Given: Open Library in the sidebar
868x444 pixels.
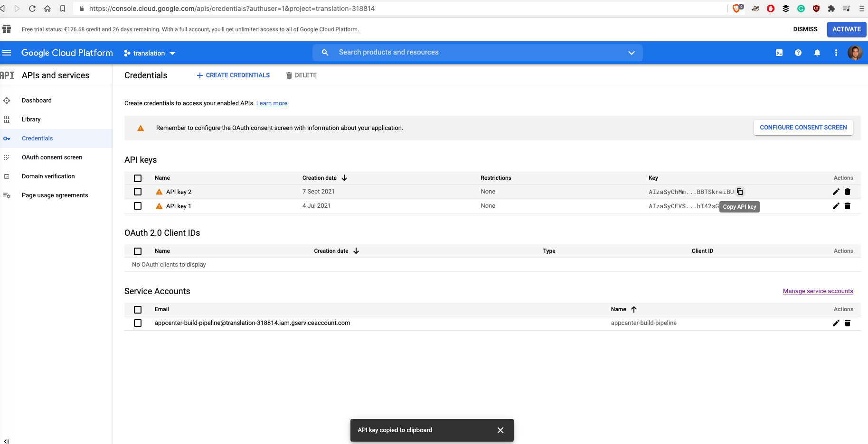Looking at the screenshot, I should click(31, 120).
